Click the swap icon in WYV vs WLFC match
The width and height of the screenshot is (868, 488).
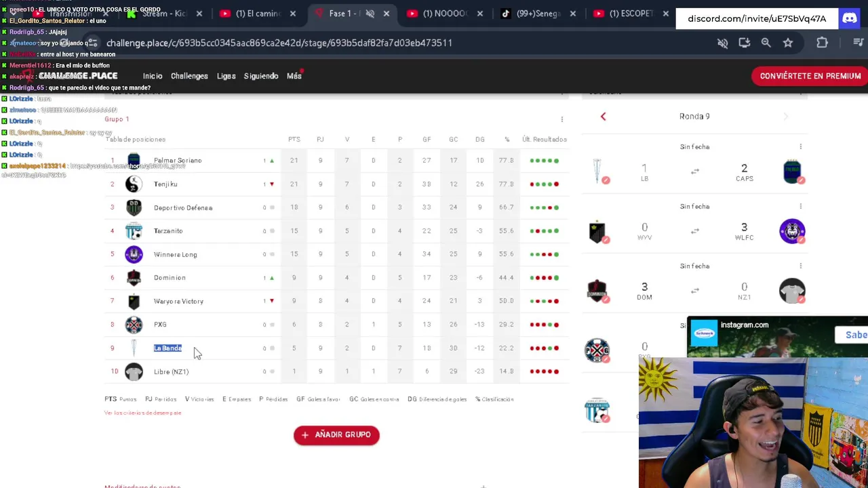(x=694, y=231)
